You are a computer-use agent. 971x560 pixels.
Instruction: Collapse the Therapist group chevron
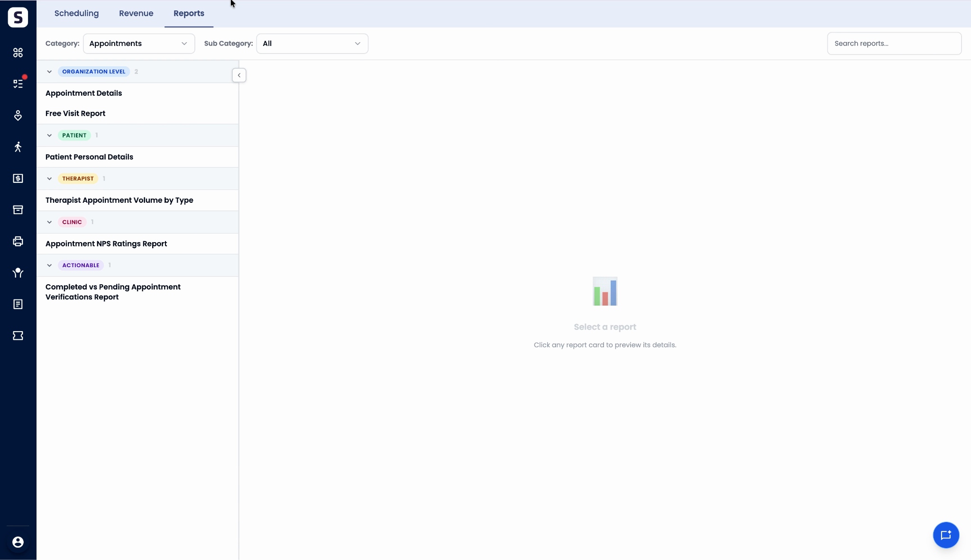[x=49, y=179]
